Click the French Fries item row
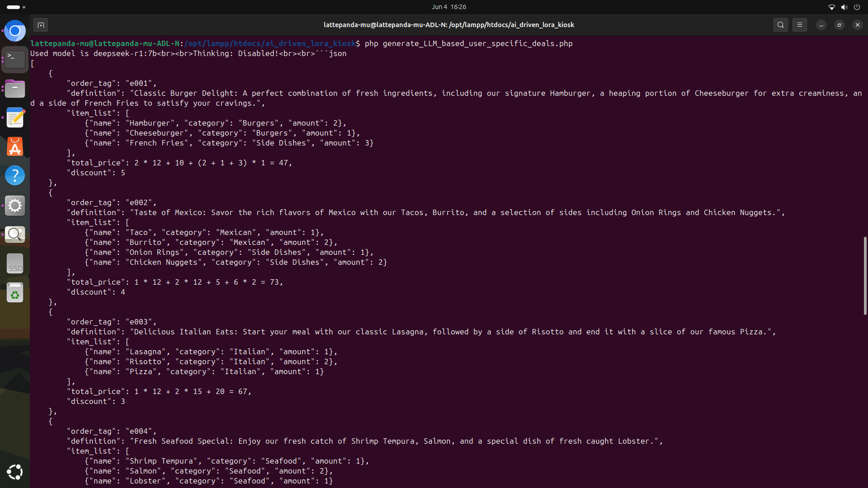Screen dimensions: 868x488 [229, 143]
